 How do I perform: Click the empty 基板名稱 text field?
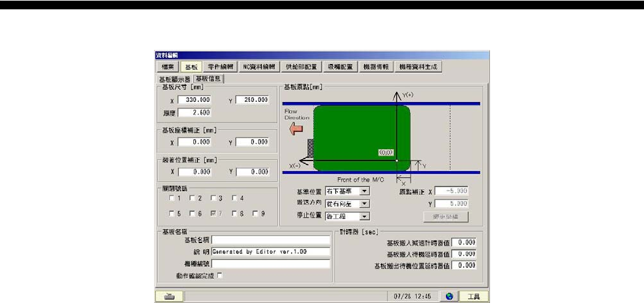point(271,240)
